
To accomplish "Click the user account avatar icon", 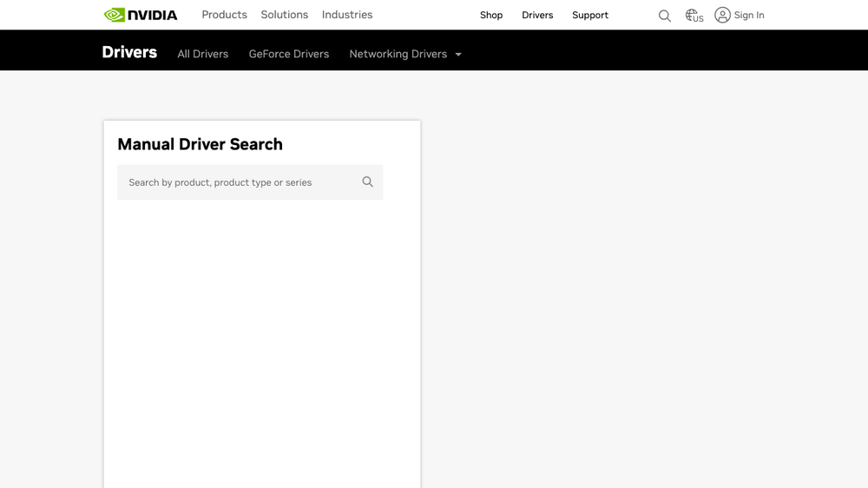I will [722, 15].
